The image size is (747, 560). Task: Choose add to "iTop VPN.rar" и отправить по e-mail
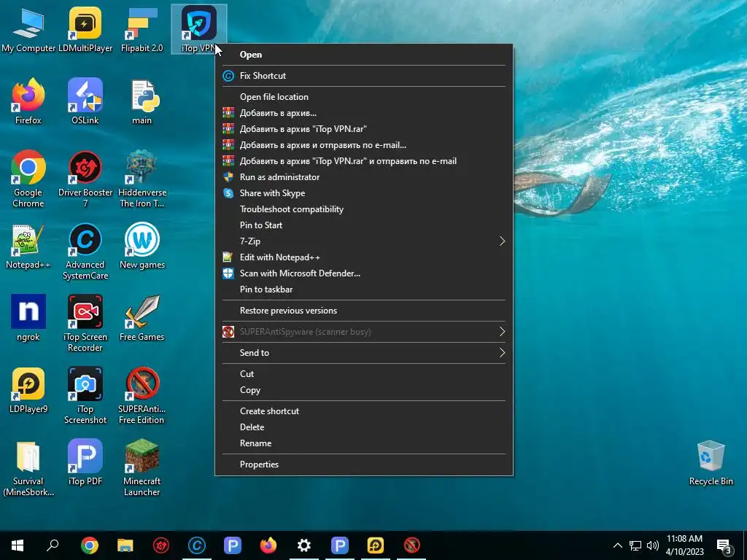(364, 161)
